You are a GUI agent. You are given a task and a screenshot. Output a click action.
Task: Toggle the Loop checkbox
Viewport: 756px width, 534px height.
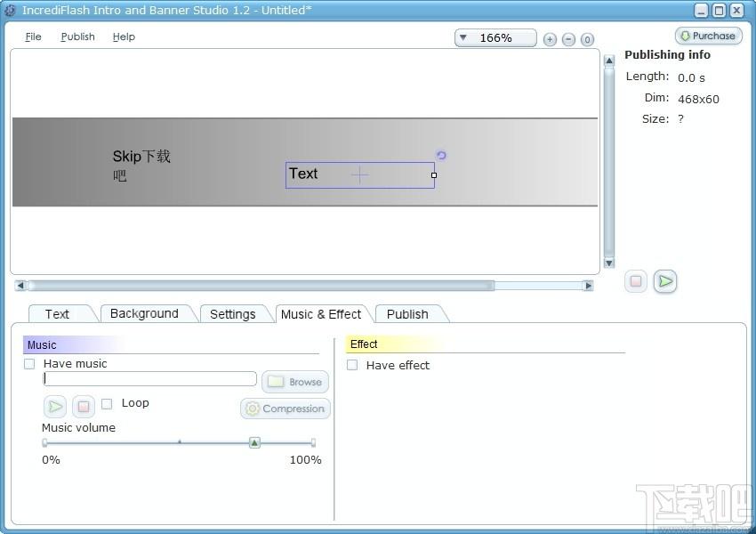[107, 403]
